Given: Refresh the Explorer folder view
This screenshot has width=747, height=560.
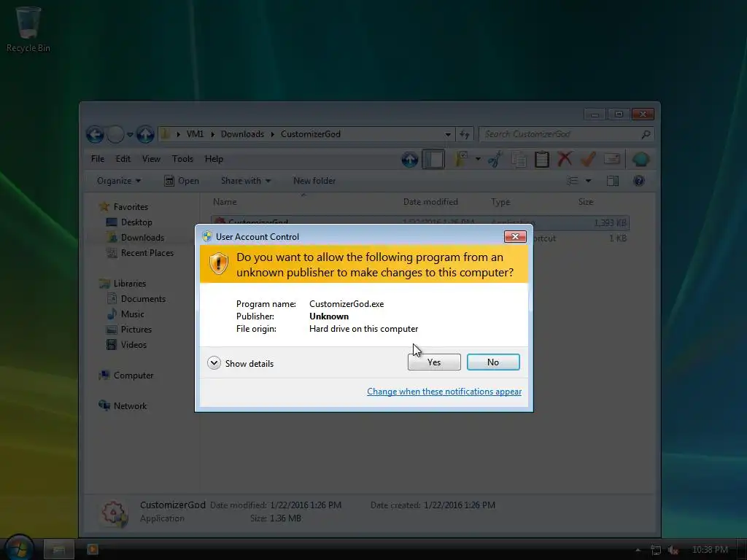Looking at the screenshot, I should [x=465, y=134].
